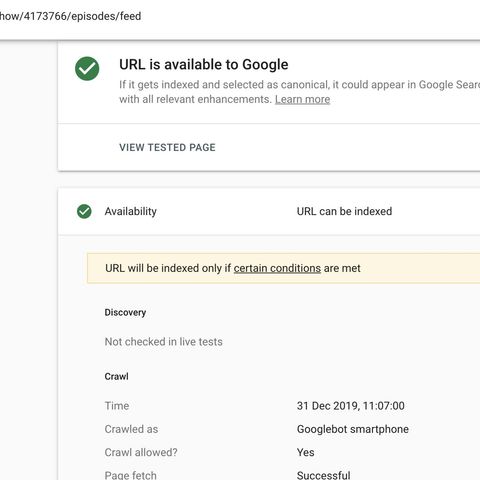Image resolution: width=480 pixels, height=480 pixels.
Task: Click the Crawl section heading
Action: (x=116, y=376)
